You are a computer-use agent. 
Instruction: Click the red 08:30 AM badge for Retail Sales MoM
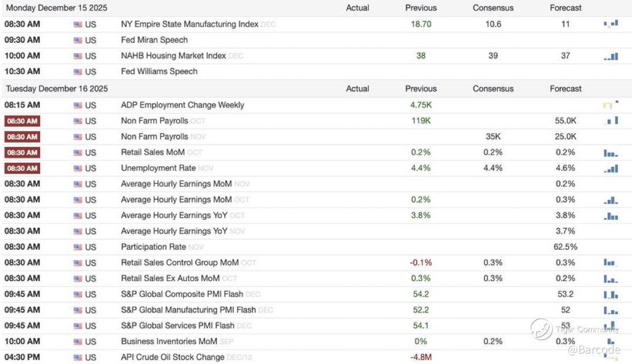(x=22, y=153)
